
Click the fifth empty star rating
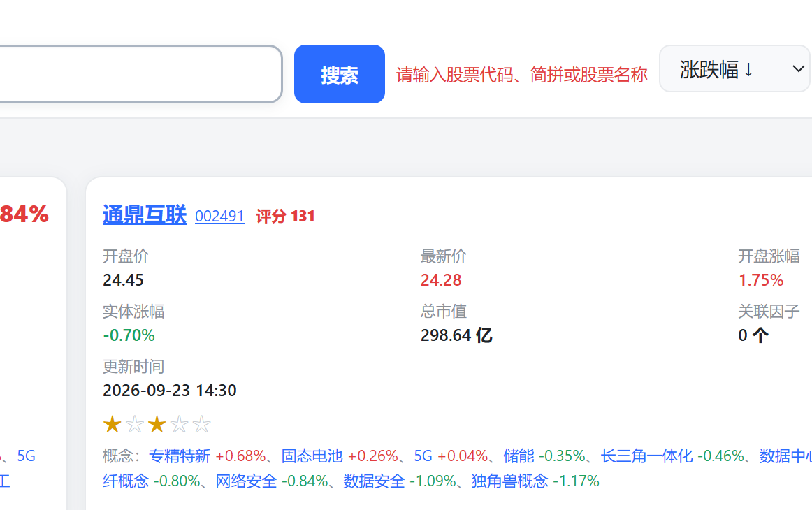point(201,425)
